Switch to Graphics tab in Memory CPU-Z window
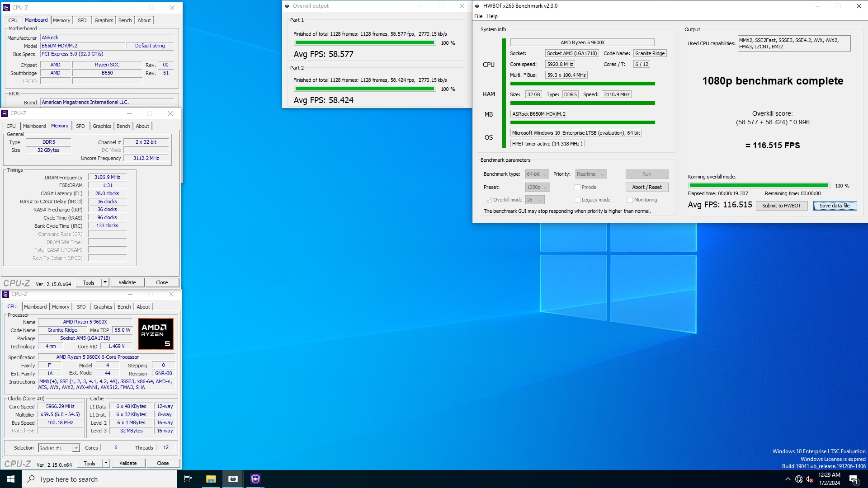This screenshot has width=868, height=488. (102, 126)
